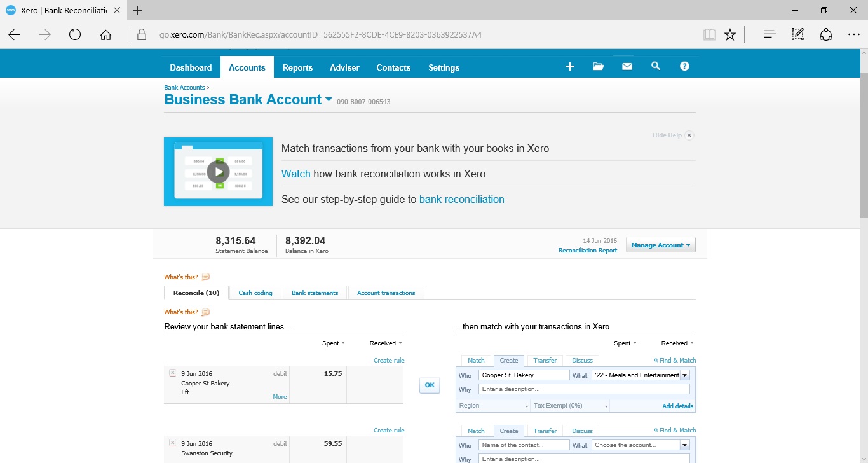Screen dimensions: 868x463
Task: Click Find & Match for Cooper St Bakery
Action: pos(675,361)
